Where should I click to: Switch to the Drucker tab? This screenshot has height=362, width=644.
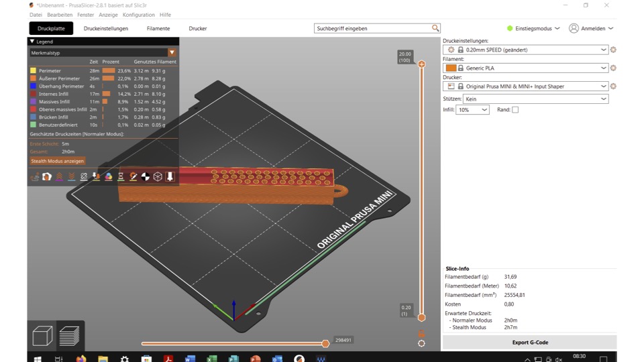point(197,28)
